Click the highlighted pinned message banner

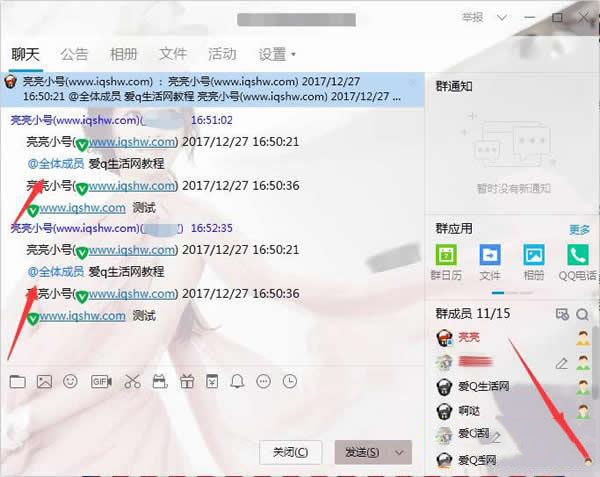click(212, 89)
